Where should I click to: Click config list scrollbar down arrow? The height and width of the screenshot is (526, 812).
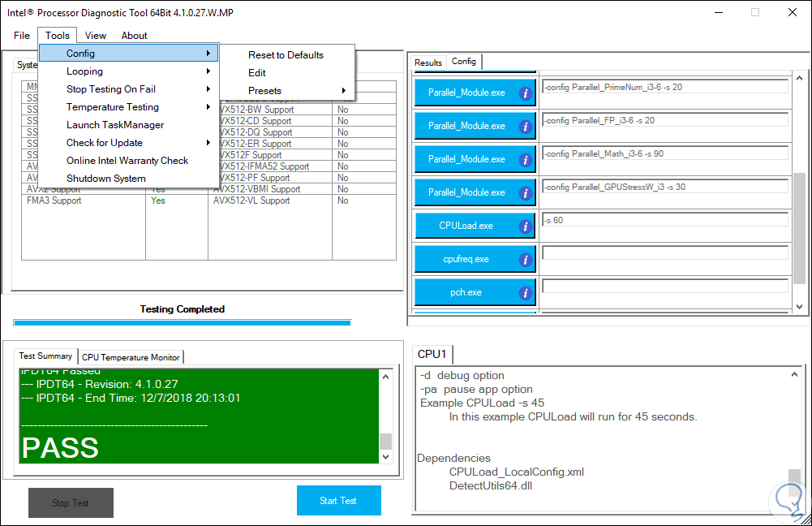click(x=799, y=306)
